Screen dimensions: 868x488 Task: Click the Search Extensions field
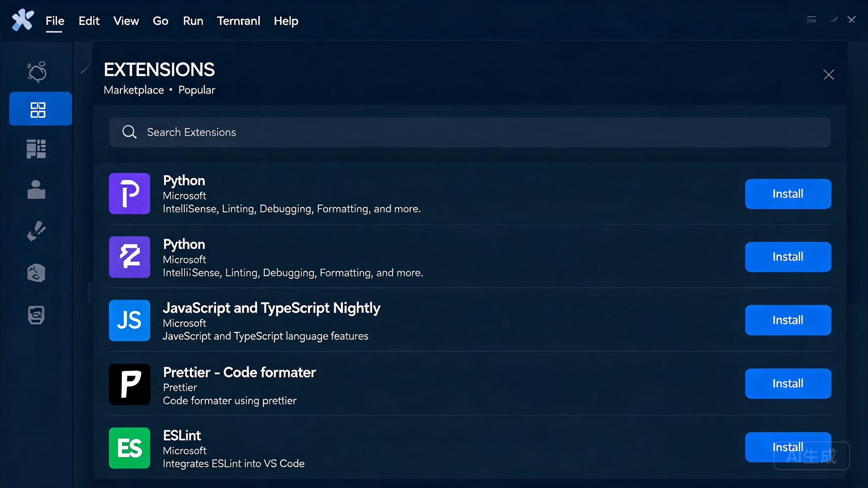tap(470, 132)
